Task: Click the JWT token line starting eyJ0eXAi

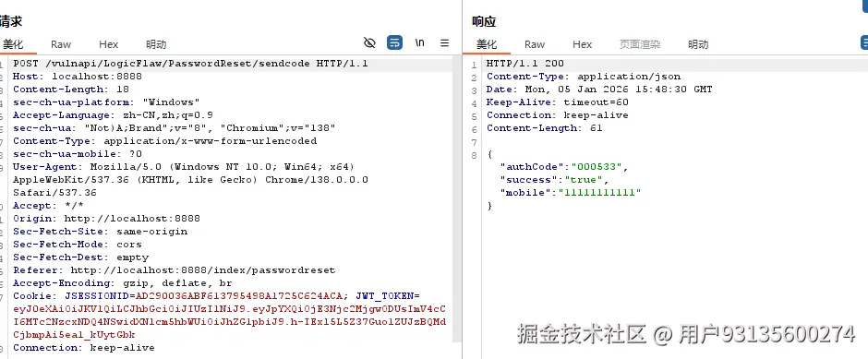Action: pos(229,308)
